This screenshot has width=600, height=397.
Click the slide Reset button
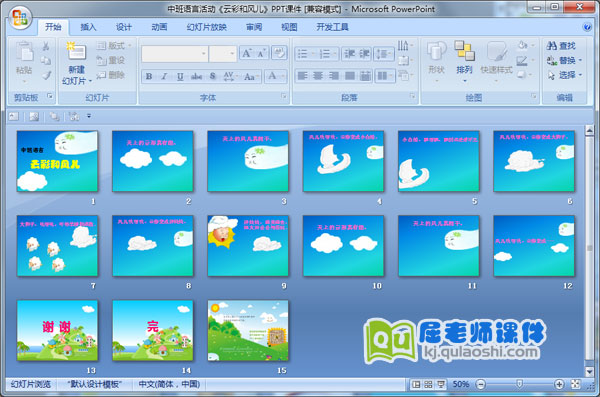pos(111,60)
